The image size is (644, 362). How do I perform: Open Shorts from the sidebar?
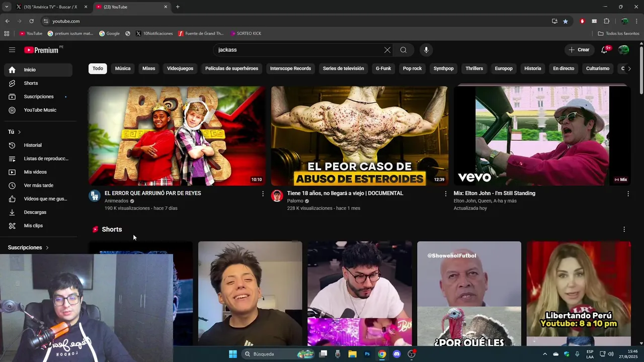click(x=38, y=83)
